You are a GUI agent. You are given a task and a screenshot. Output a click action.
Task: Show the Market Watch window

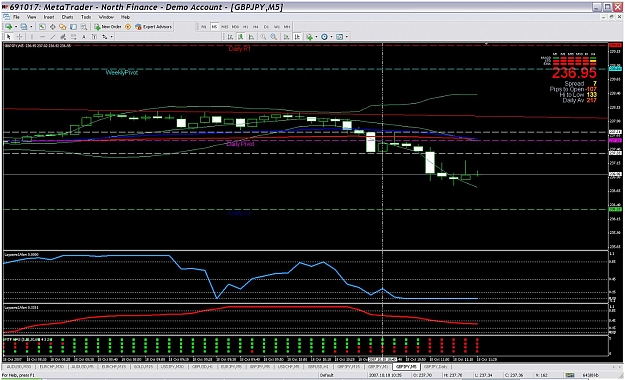(x=42, y=27)
